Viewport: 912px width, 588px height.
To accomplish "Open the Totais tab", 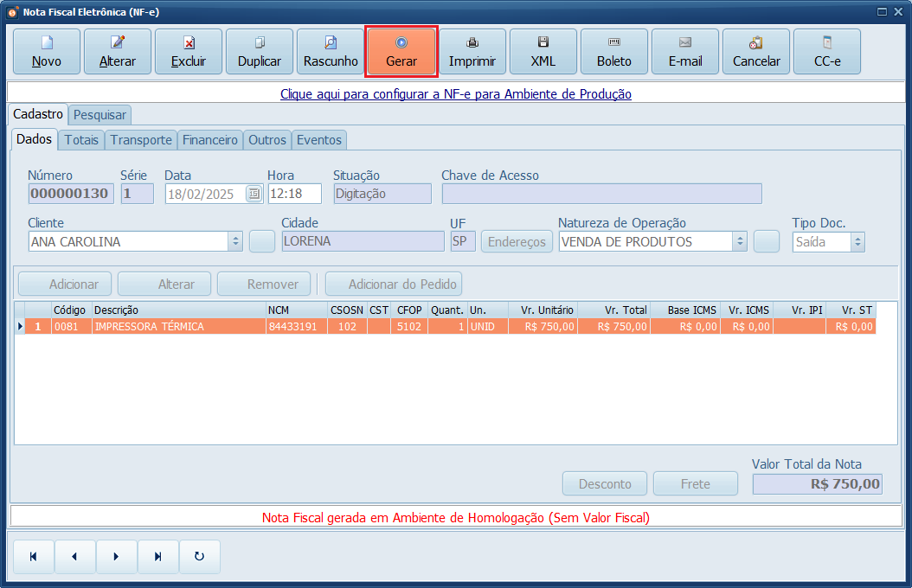I will pyautogui.click(x=81, y=139).
